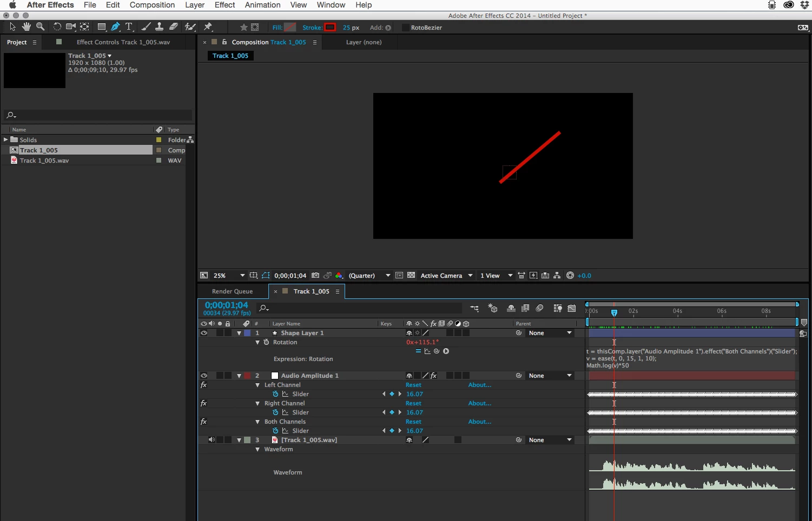Open the viewer 25% magnification dropdown
This screenshot has height=521, width=812.
coord(229,275)
